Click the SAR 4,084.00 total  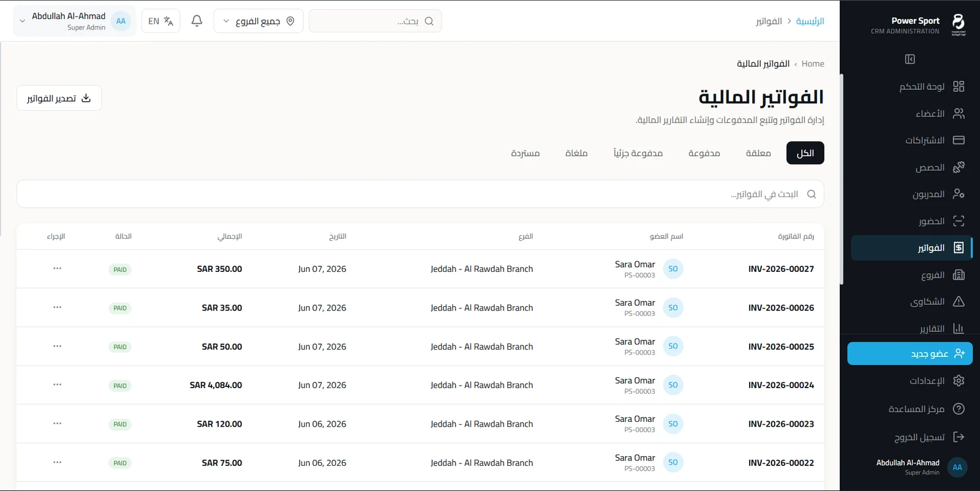(x=216, y=385)
